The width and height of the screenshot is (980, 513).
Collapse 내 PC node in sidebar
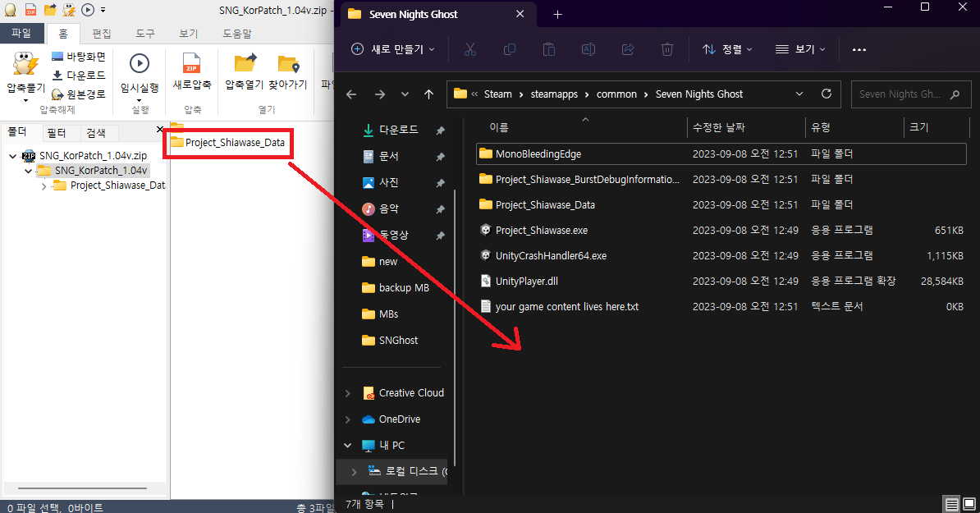(347, 446)
